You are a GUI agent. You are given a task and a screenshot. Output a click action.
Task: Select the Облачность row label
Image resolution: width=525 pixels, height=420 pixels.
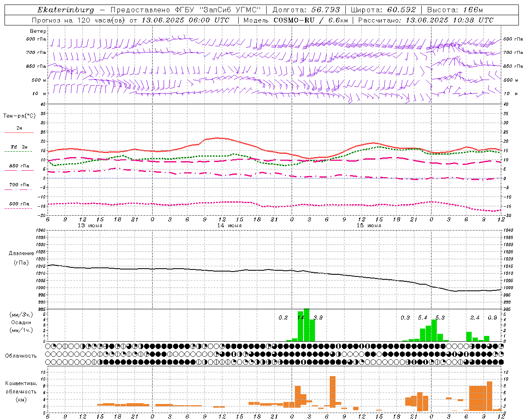tap(21, 356)
